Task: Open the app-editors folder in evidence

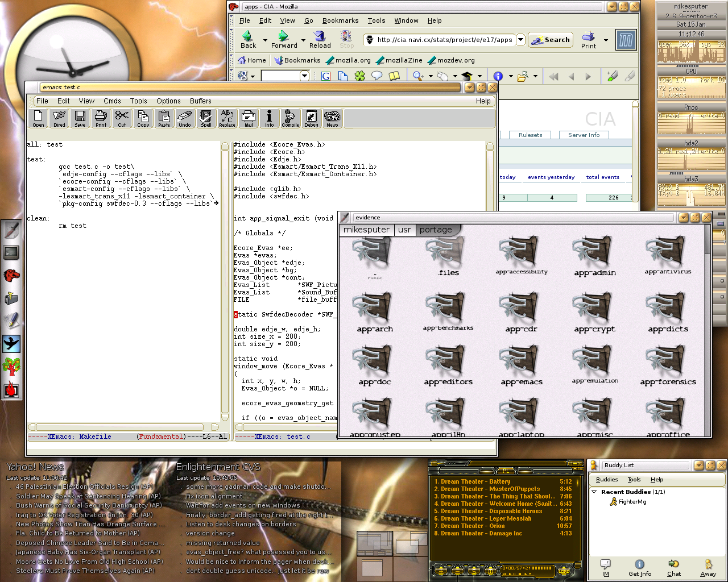Action: [448, 365]
